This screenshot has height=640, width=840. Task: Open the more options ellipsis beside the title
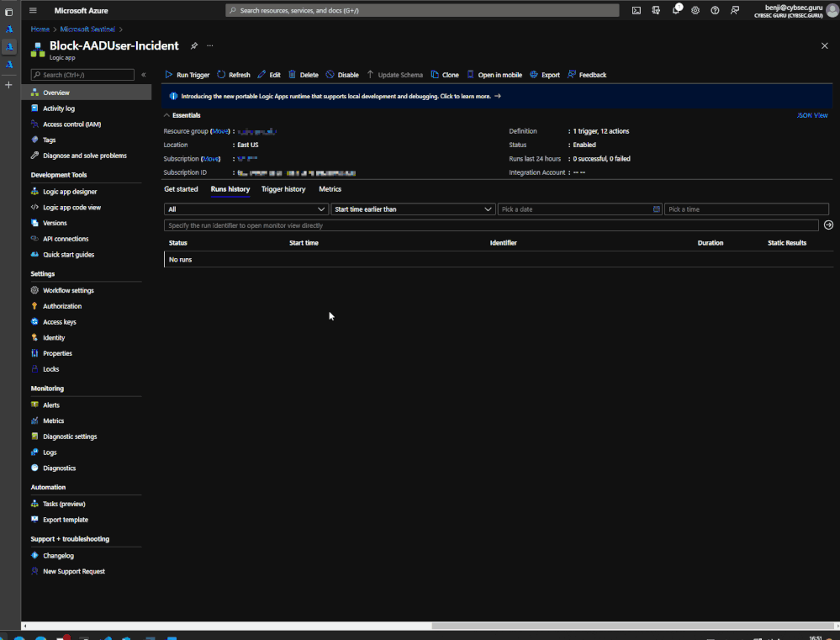(x=210, y=46)
